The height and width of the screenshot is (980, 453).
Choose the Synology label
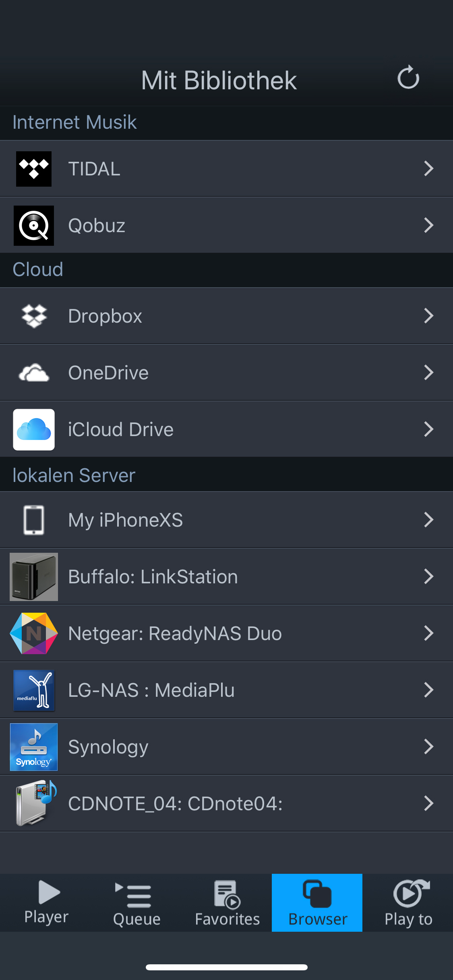[x=108, y=748]
